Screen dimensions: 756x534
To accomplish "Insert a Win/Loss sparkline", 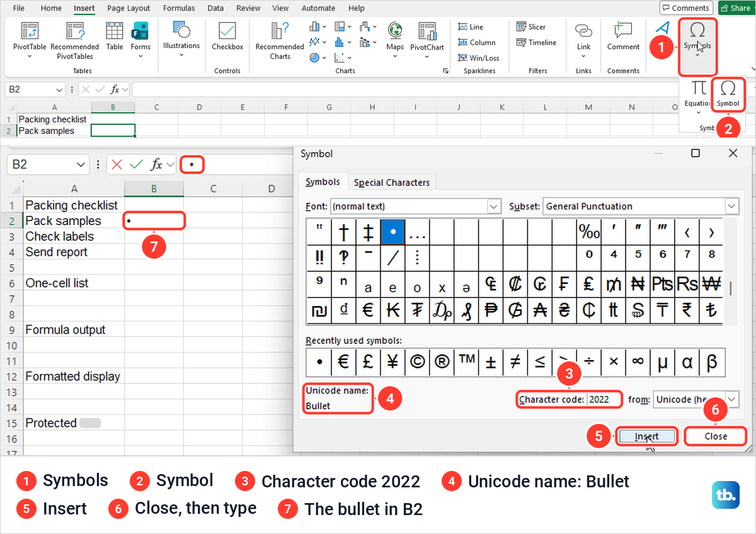I will [478, 58].
